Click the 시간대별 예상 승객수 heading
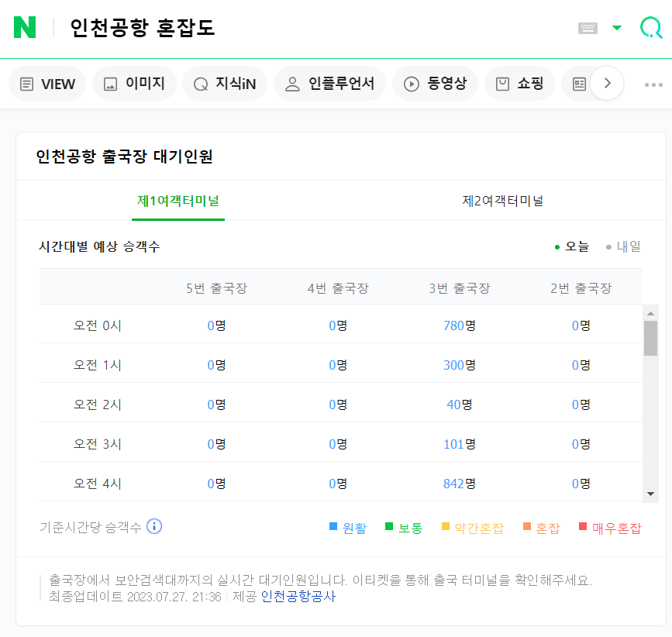Image resolution: width=672 pixels, height=637 pixels. coord(99,246)
